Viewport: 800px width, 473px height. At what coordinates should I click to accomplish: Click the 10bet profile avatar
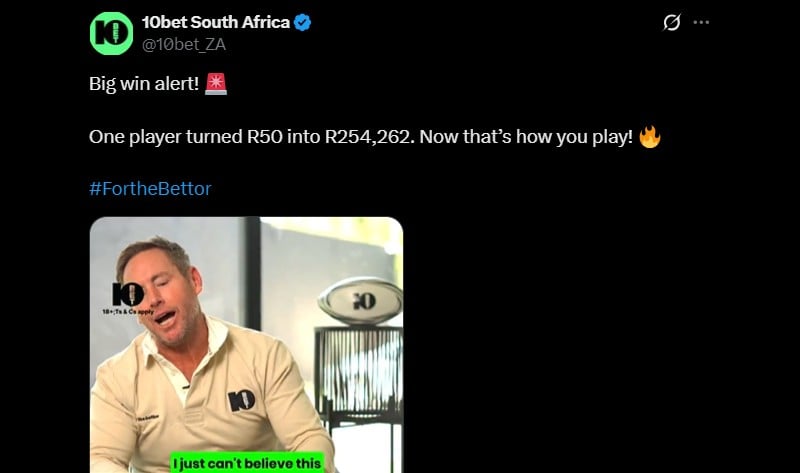111,33
